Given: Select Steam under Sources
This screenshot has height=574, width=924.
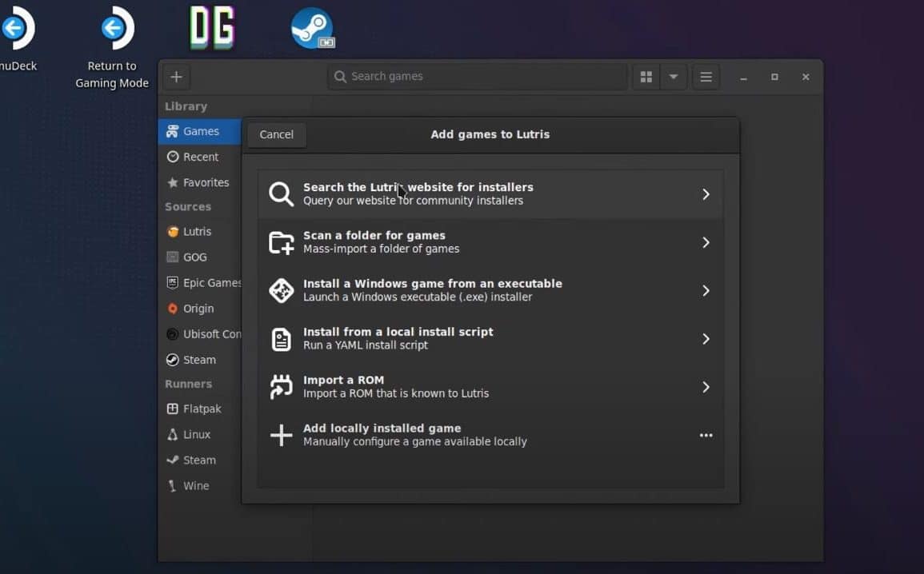Looking at the screenshot, I should (200, 360).
